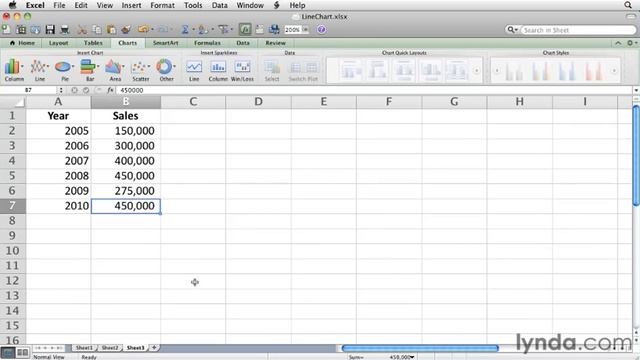Open Column chart dropdown arrow

(x=22, y=66)
